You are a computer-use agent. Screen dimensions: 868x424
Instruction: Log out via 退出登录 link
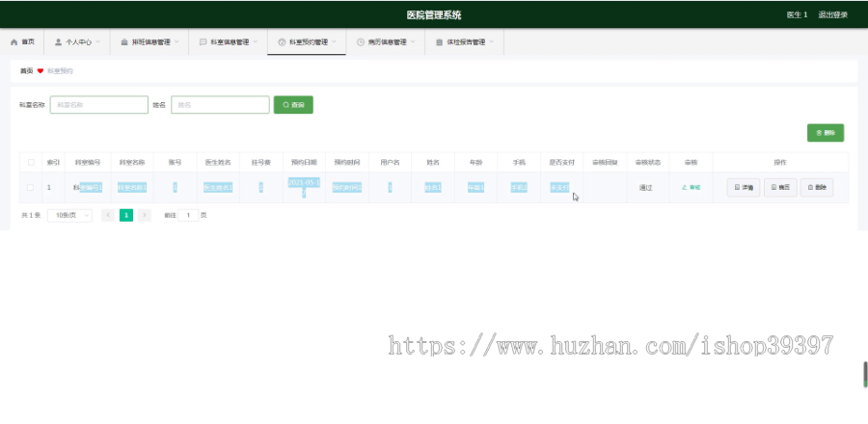832,14
